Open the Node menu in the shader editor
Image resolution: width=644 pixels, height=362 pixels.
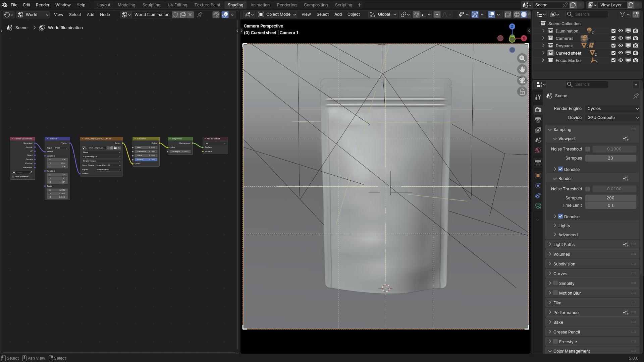pyautogui.click(x=105, y=14)
